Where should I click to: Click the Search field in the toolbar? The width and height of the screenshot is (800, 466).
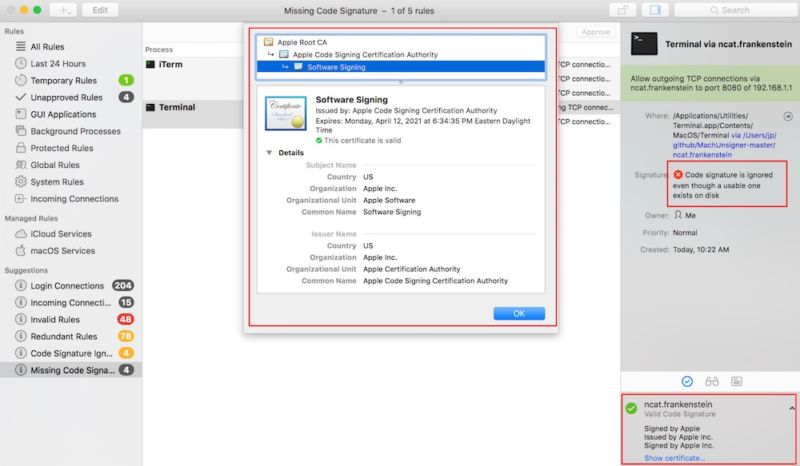pos(736,10)
